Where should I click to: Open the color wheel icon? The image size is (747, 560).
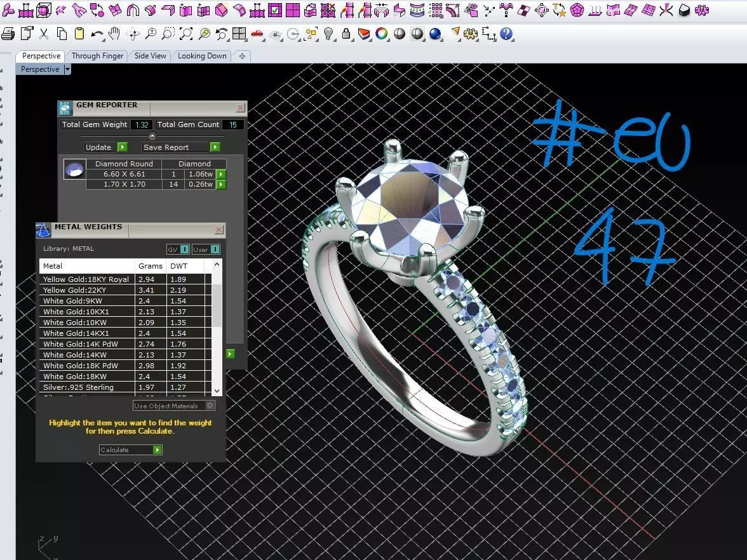[382, 33]
